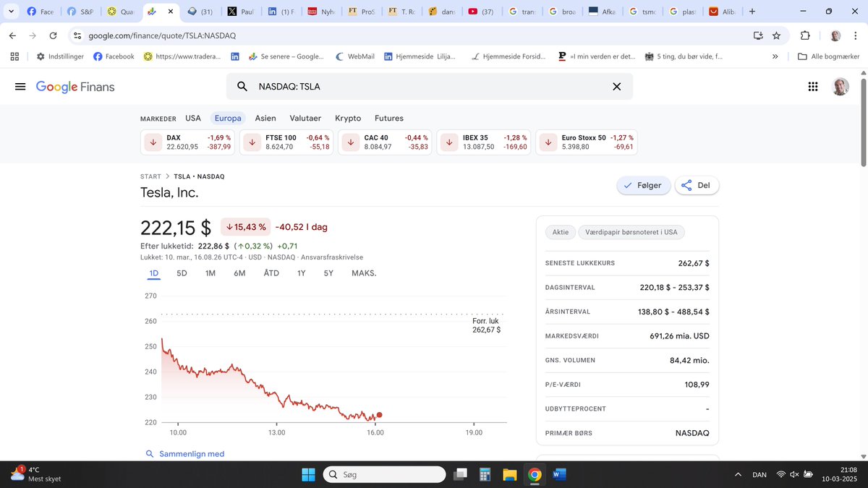Screen dimensions: 868x488
Task: Click the Værdipapir børsnoteret i USA chip
Action: pos(631,233)
